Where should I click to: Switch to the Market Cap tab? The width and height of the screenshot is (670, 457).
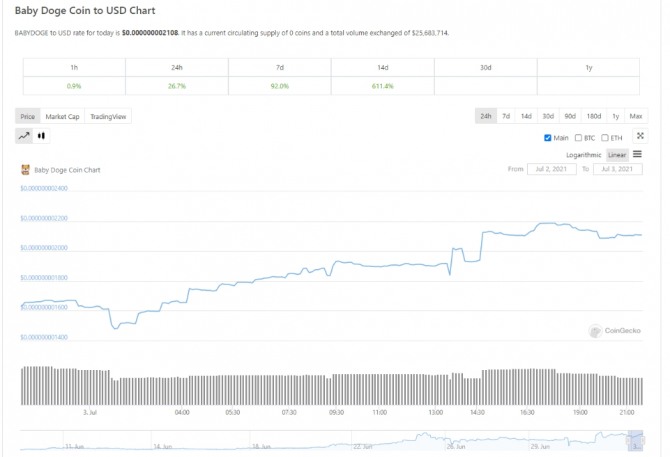(x=62, y=117)
